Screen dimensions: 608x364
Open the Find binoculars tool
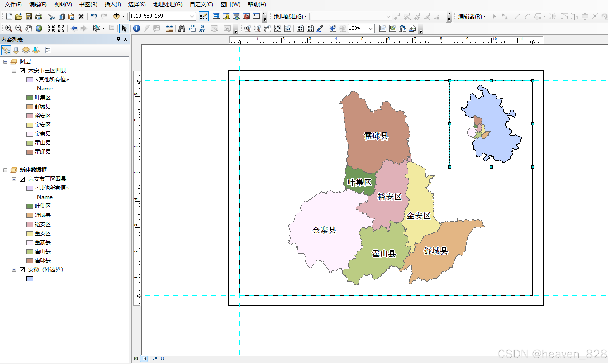pos(182,28)
